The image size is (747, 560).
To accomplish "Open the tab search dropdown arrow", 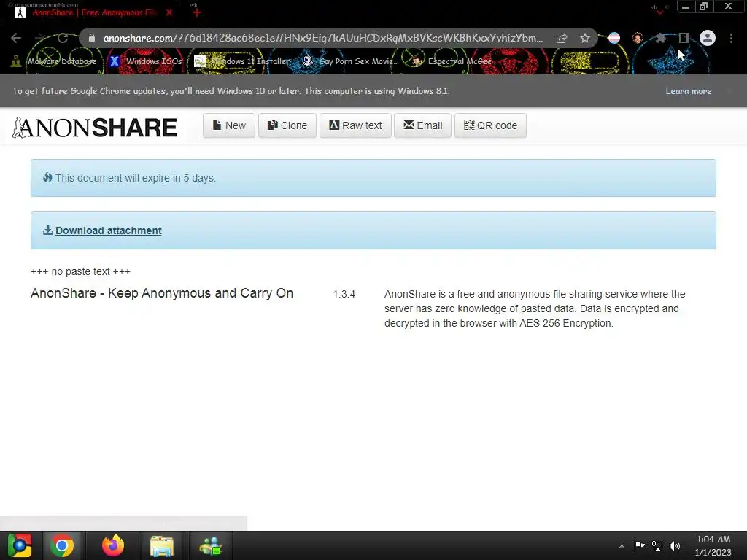I will click(659, 12).
